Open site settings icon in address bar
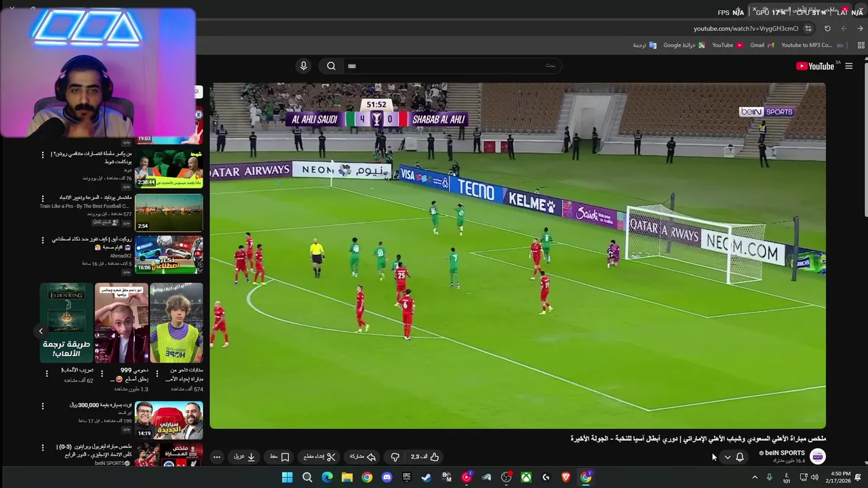 808,28
